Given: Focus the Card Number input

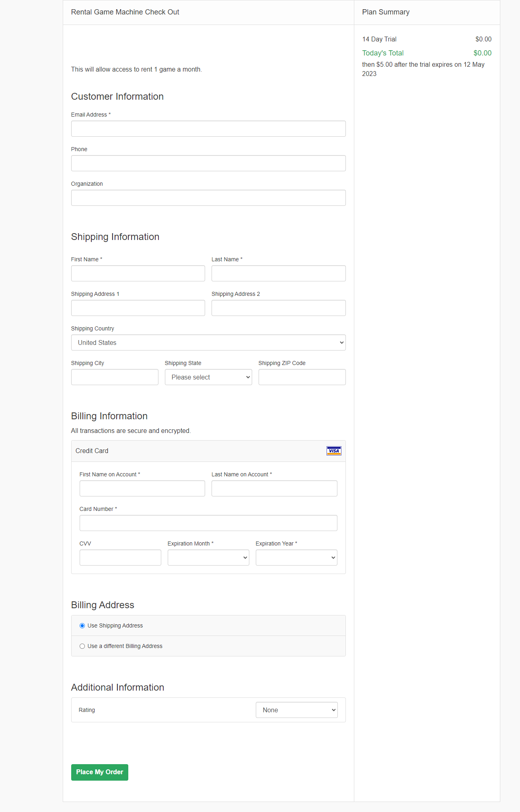Looking at the screenshot, I should click(x=208, y=523).
